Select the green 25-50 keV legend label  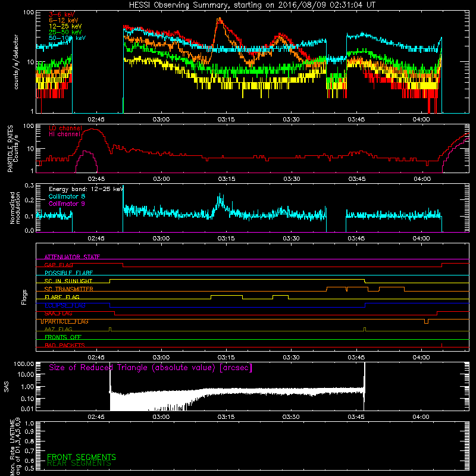(65, 32)
